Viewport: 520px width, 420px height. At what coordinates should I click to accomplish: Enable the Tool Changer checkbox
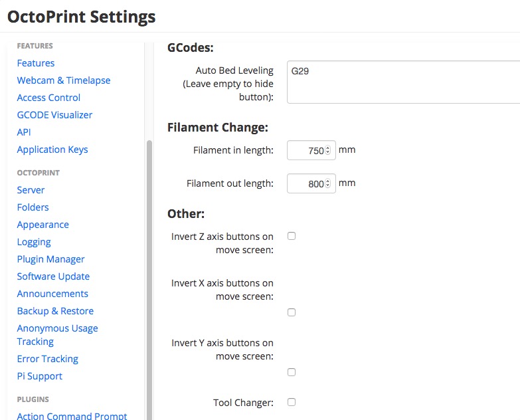292,402
